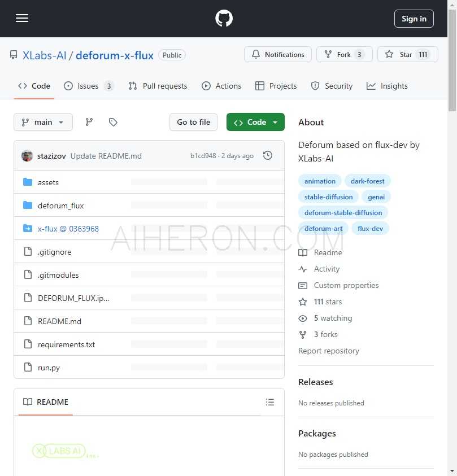The width and height of the screenshot is (457, 476).
Task: Open the stazizov author link
Action: 51,156
